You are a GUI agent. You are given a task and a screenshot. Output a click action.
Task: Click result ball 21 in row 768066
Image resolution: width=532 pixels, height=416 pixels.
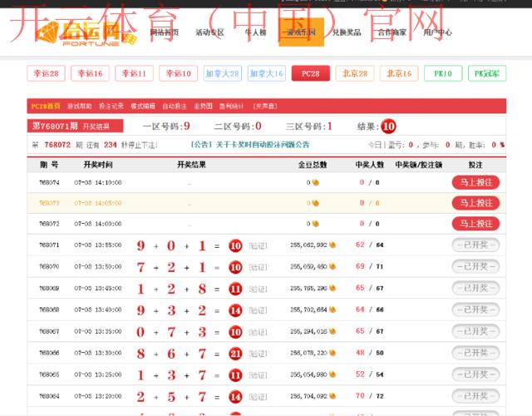pyautogui.click(x=235, y=354)
